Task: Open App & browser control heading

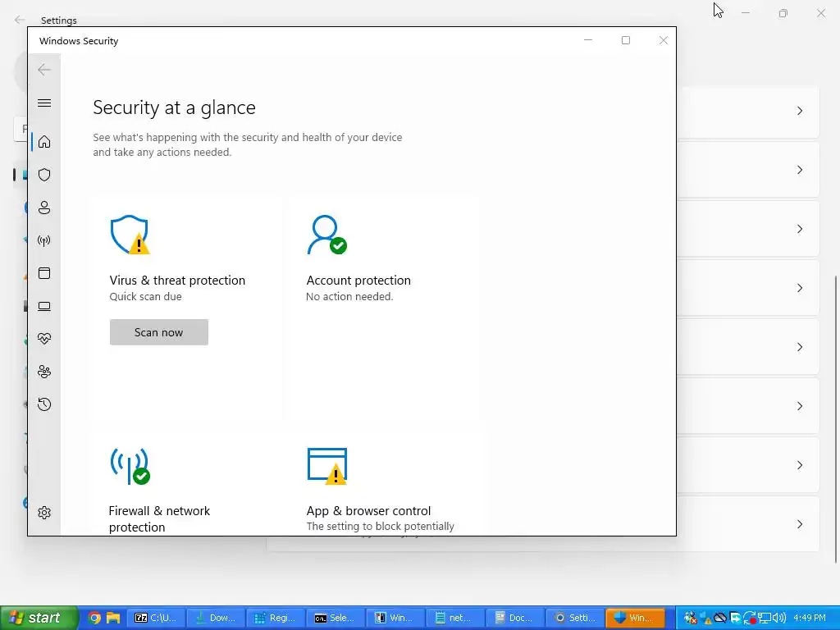Action: pos(368,510)
